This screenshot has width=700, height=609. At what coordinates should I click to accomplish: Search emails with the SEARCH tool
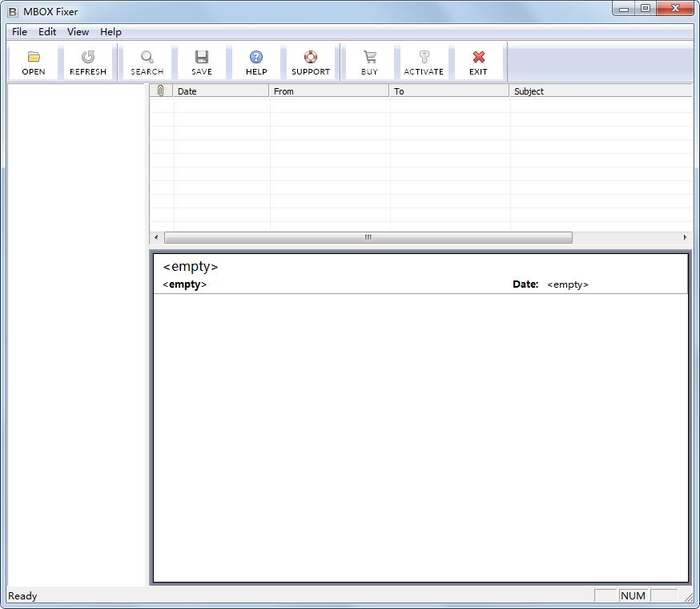[147, 61]
